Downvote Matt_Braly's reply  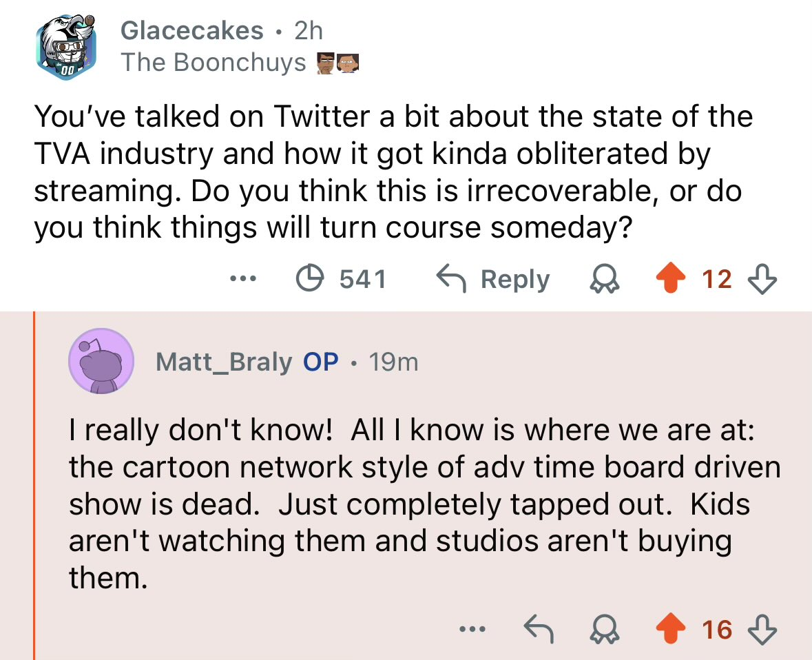(763, 629)
